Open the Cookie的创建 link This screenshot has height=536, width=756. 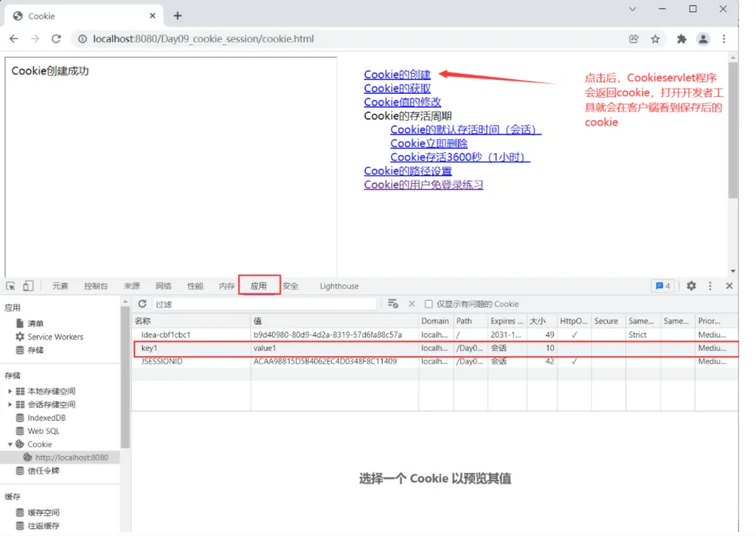coord(396,75)
